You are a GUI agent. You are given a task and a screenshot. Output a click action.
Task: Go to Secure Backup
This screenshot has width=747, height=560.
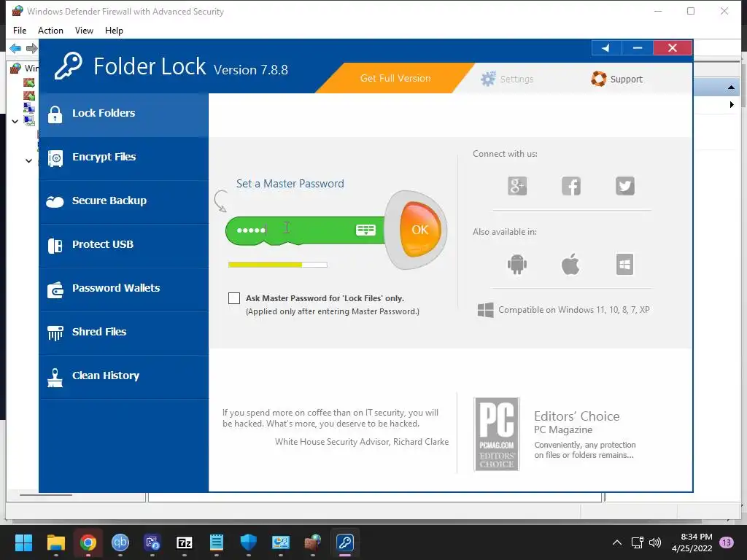pos(123,203)
